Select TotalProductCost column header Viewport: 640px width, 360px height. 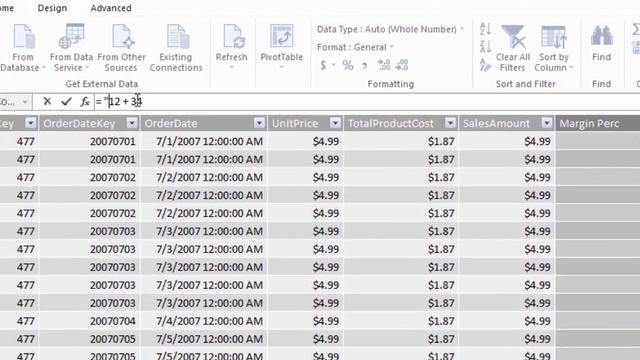point(401,123)
